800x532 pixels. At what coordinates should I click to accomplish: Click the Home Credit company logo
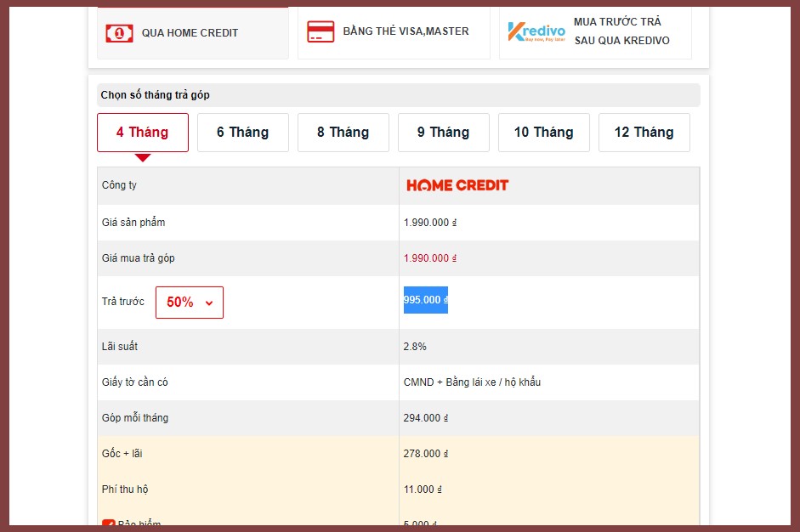click(457, 185)
